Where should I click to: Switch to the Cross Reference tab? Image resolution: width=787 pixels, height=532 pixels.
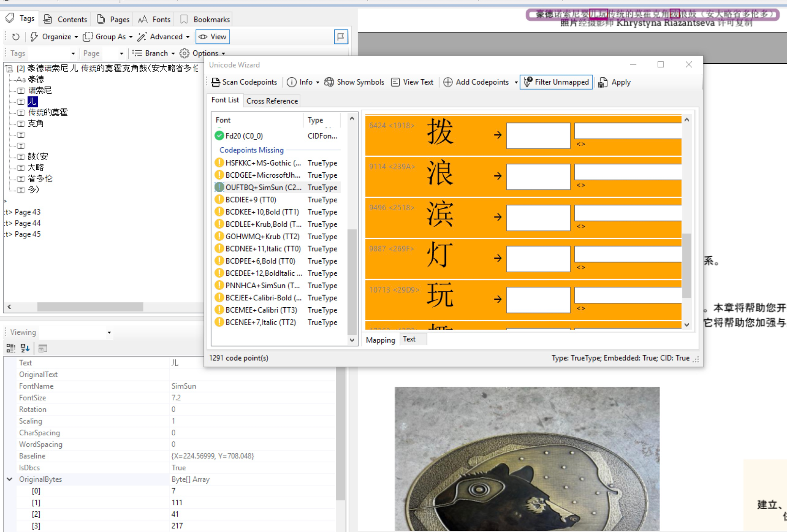(272, 101)
